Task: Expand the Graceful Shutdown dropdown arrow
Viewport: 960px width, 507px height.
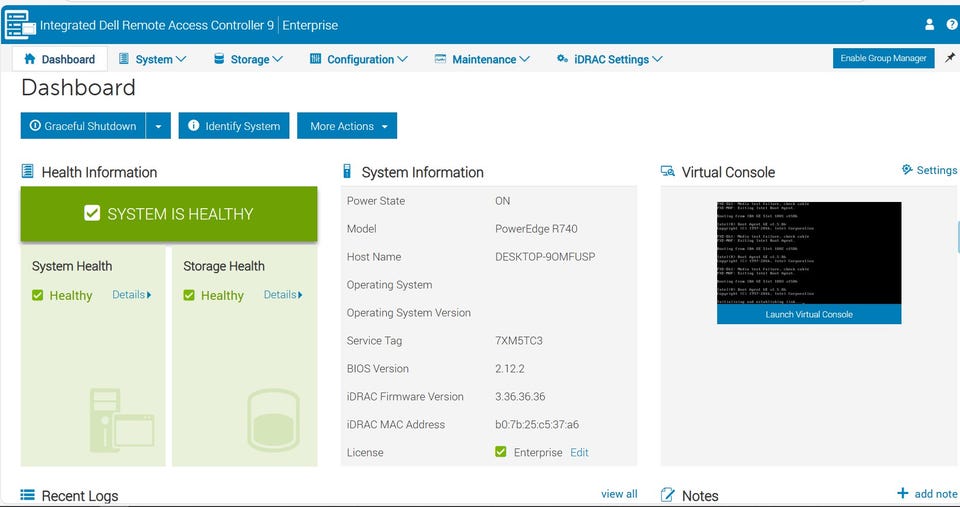Action: coord(158,126)
